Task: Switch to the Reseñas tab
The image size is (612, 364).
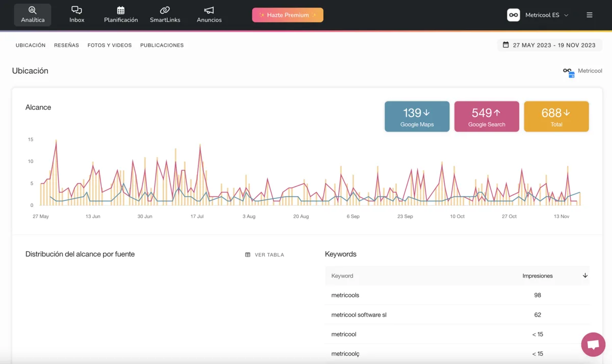Action: (x=66, y=45)
